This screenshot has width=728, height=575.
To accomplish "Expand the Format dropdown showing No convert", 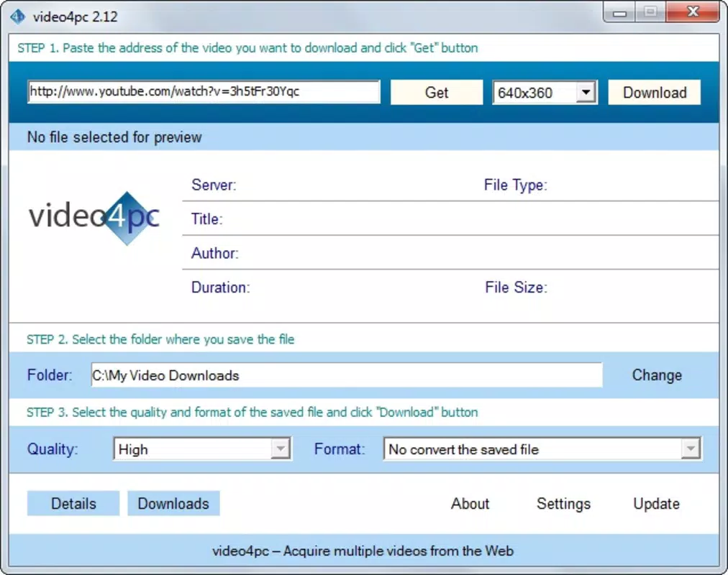I will (x=691, y=449).
